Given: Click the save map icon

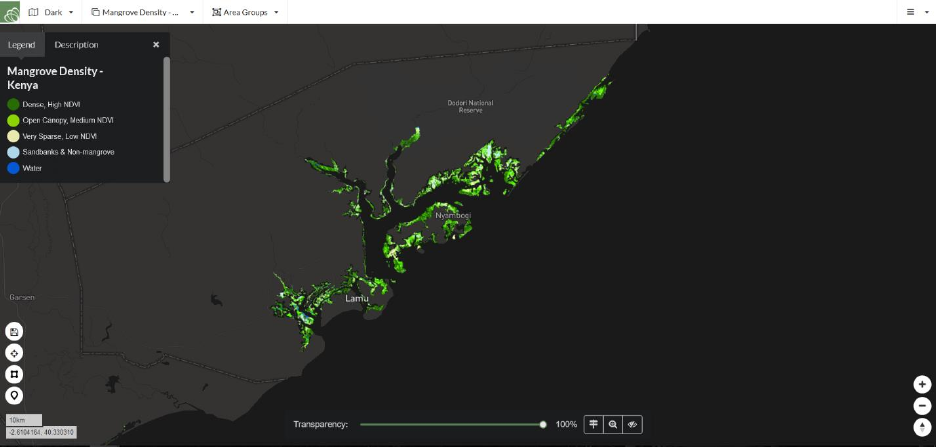Looking at the screenshot, I should [x=14, y=332].
